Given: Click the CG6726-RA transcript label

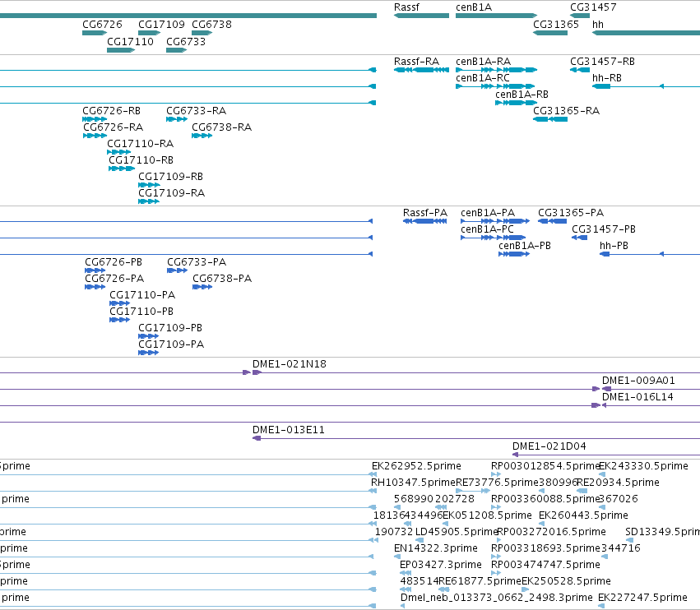Looking at the screenshot, I should click(113, 127).
